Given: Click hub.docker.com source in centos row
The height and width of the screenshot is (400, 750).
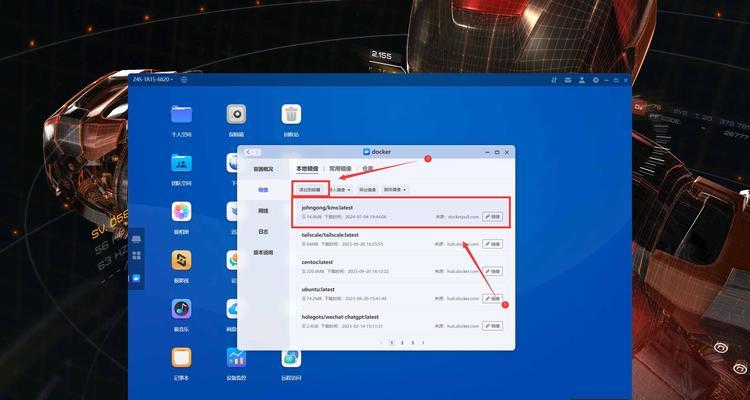Looking at the screenshot, I should point(463,271).
